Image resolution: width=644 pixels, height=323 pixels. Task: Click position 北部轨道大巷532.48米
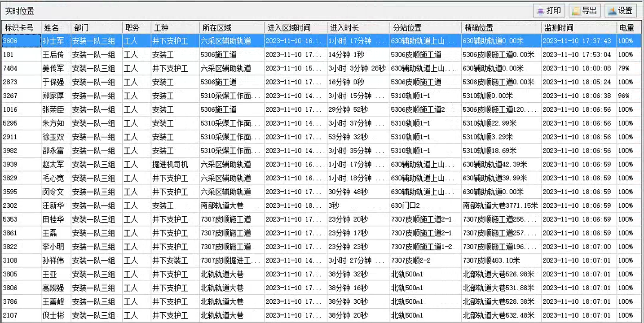[498, 315]
